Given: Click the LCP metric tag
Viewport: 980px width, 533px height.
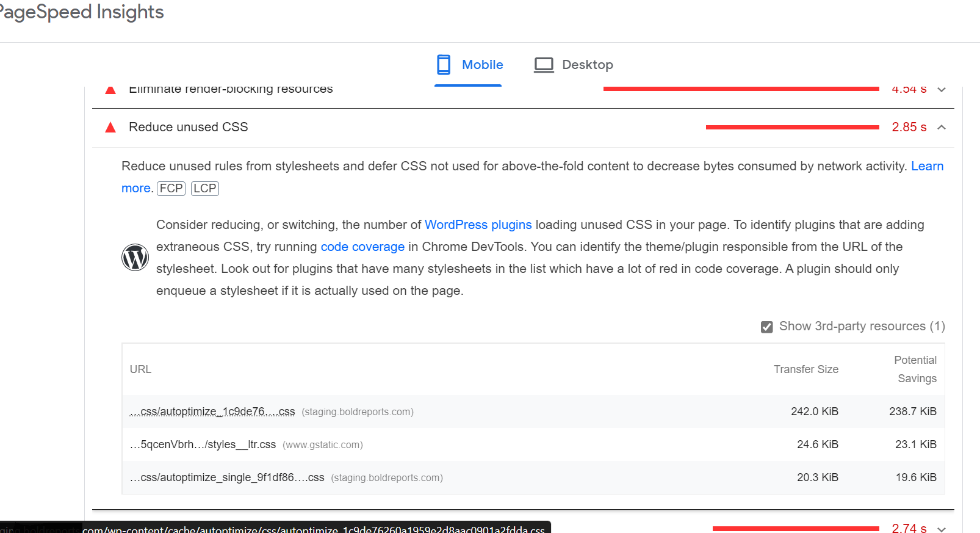Looking at the screenshot, I should (205, 188).
